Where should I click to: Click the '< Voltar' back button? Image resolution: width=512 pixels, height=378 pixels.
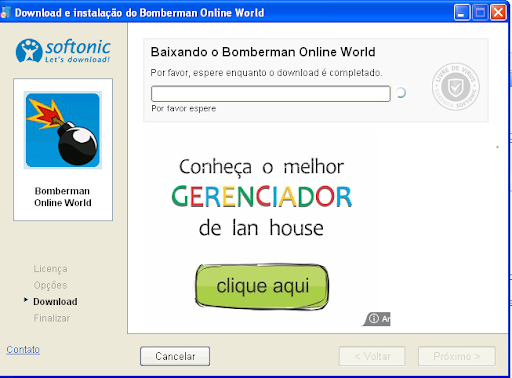pyautogui.click(x=372, y=356)
